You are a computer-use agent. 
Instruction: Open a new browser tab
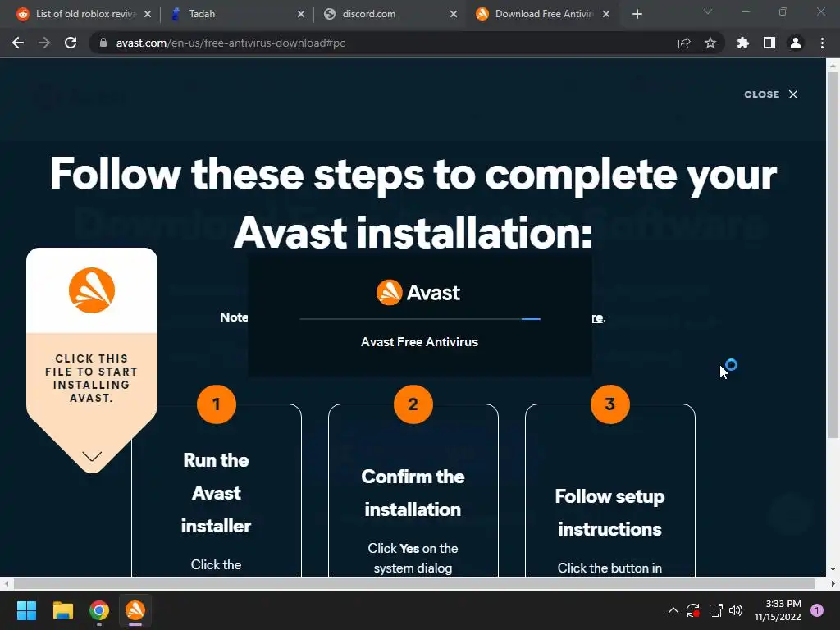(637, 14)
